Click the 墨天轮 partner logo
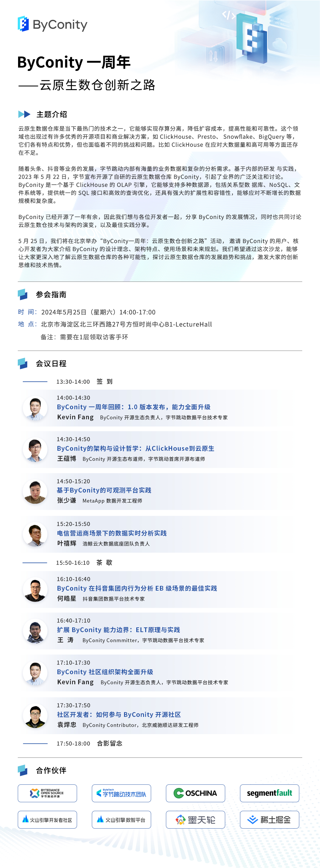Viewport: 320px width, 868px height. click(x=195, y=819)
